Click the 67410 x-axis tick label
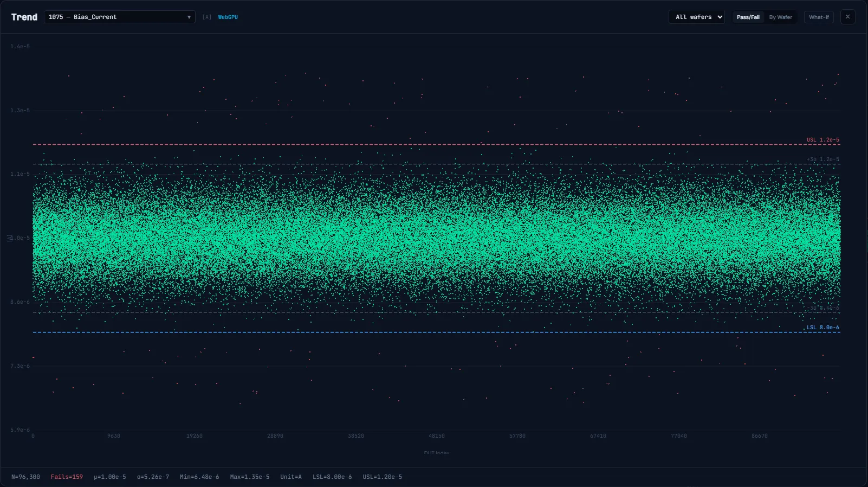Viewport: 868px width, 487px height. (x=598, y=436)
